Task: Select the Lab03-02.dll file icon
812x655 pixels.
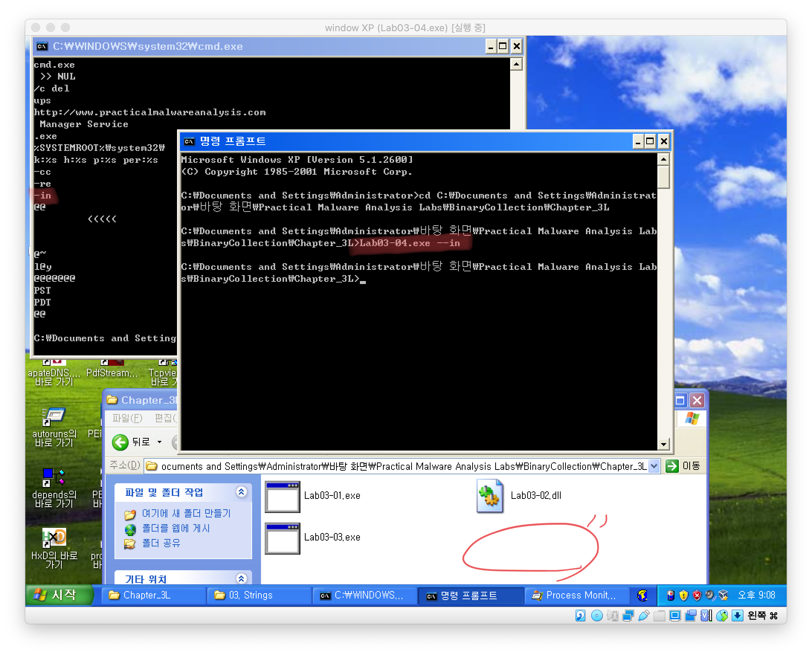Action: click(x=490, y=496)
